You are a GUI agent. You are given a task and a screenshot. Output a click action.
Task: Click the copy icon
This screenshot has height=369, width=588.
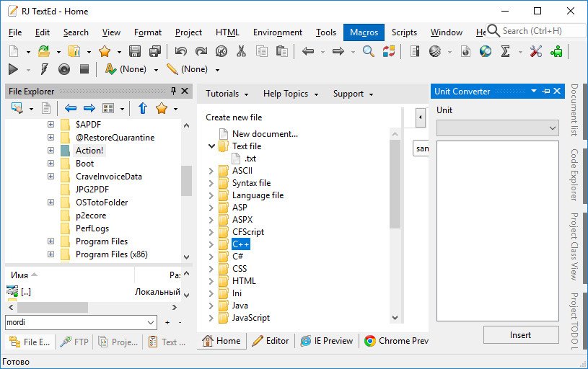click(x=262, y=51)
